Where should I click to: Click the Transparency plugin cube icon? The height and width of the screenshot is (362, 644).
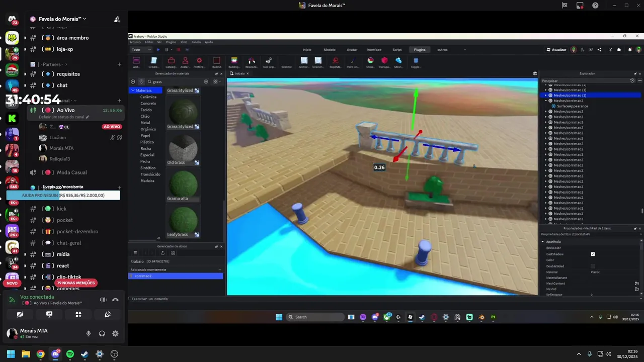point(384,61)
